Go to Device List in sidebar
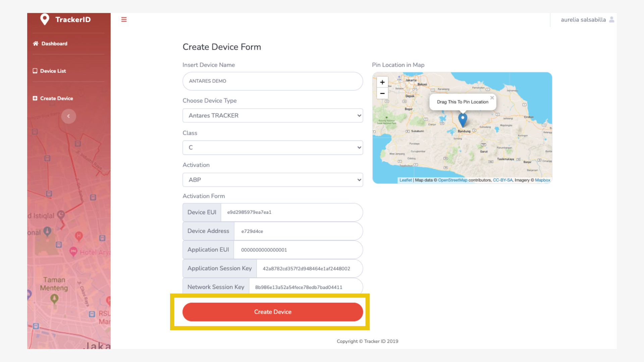Viewport: 644px width, 362px height. point(53,71)
